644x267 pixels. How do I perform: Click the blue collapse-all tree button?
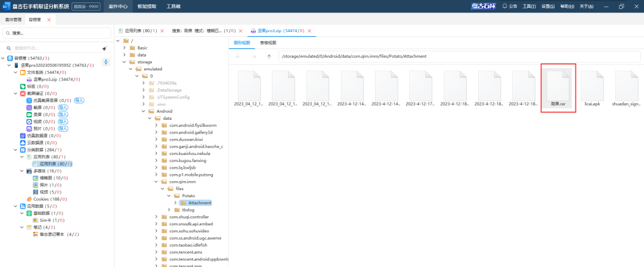pos(106,62)
